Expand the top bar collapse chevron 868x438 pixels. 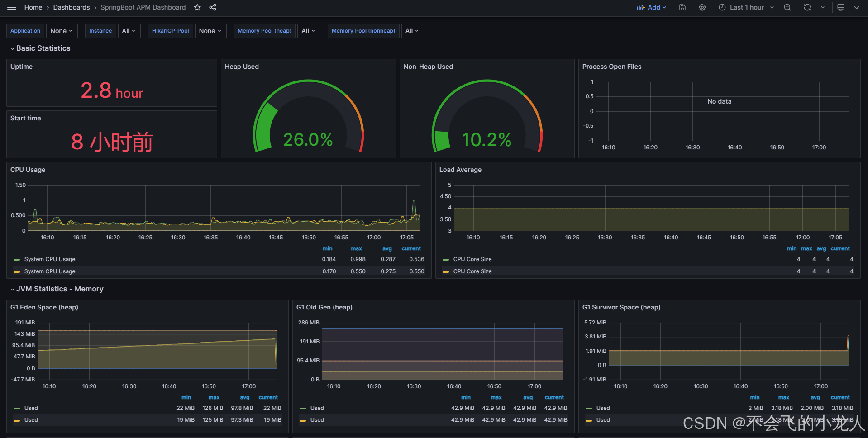[x=857, y=7]
